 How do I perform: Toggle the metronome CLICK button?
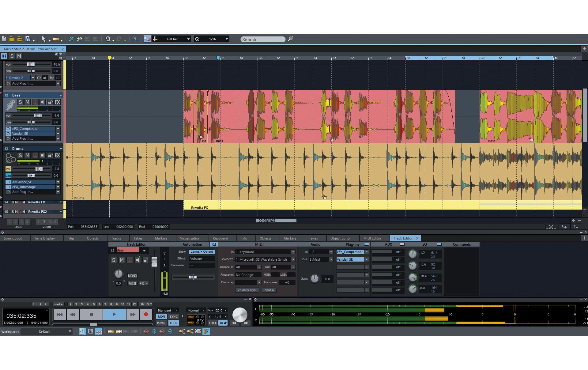tap(213, 323)
